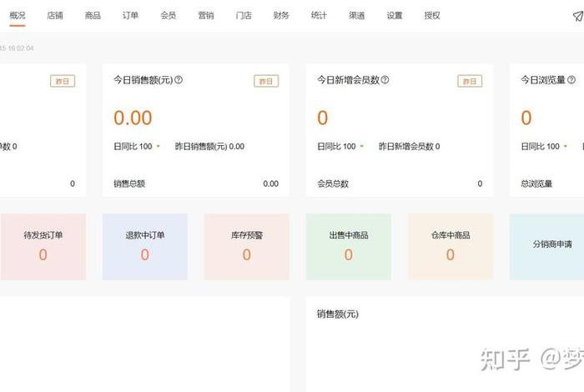Open the 门店 menu

(244, 15)
